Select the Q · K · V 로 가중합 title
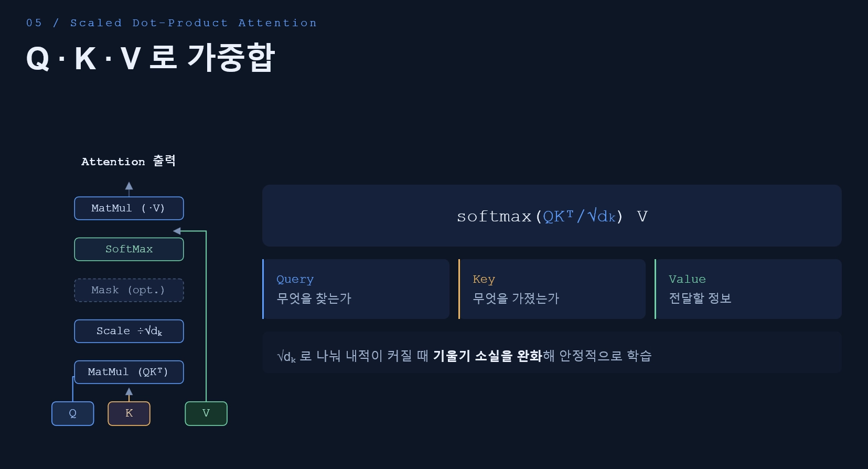 coord(151,57)
